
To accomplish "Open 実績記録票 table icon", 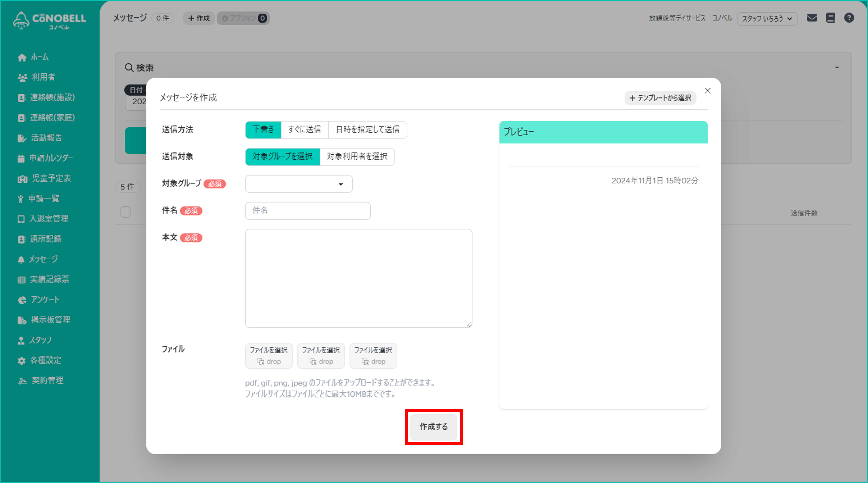I will pyautogui.click(x=21, y=280).
